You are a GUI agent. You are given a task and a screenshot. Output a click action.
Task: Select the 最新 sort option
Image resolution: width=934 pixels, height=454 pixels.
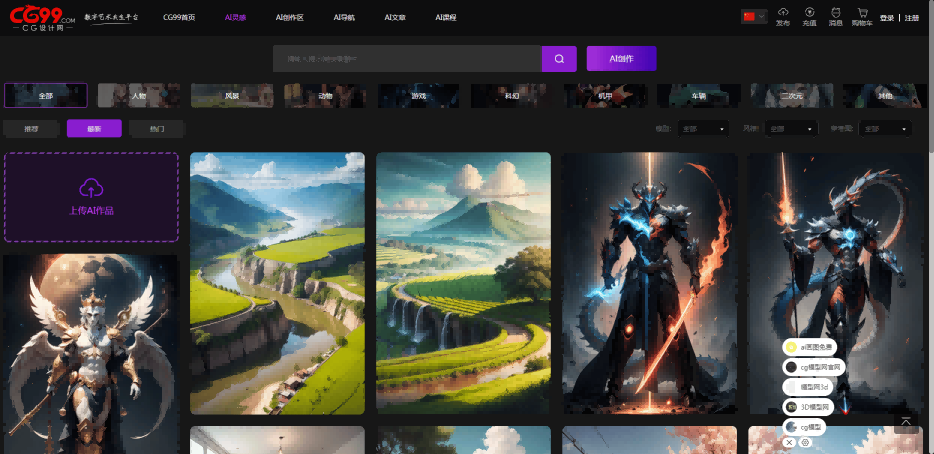(94, 128)
